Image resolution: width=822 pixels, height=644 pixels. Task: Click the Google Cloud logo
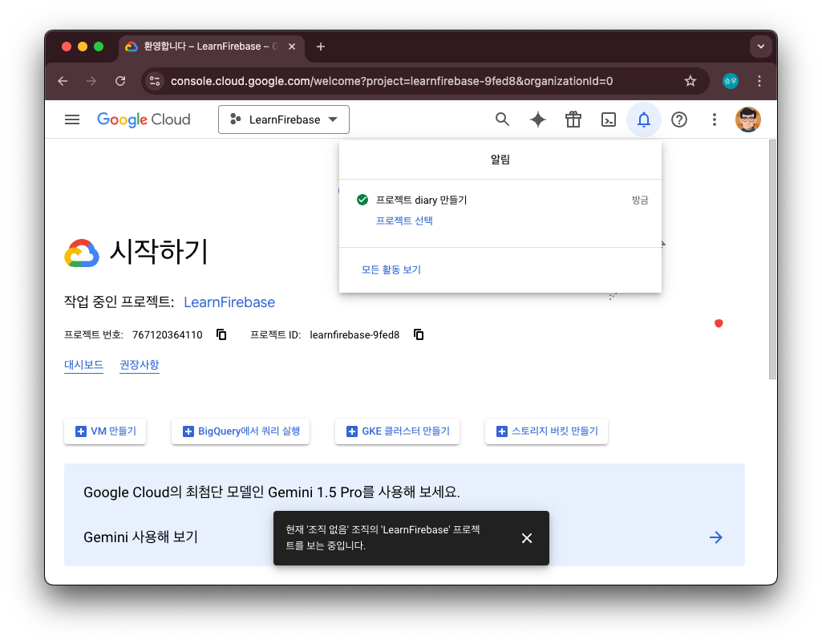point(144,119)
